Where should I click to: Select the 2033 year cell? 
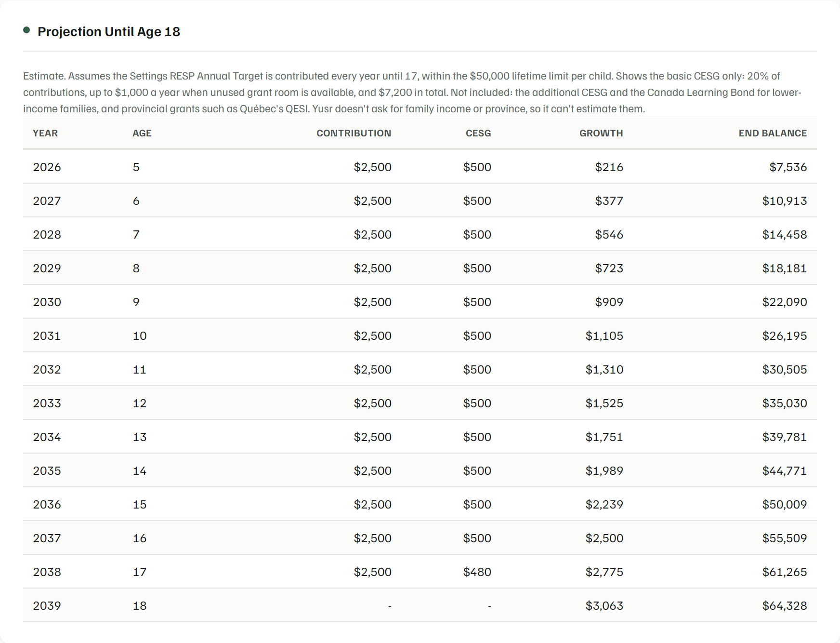(x=47, y=403)
